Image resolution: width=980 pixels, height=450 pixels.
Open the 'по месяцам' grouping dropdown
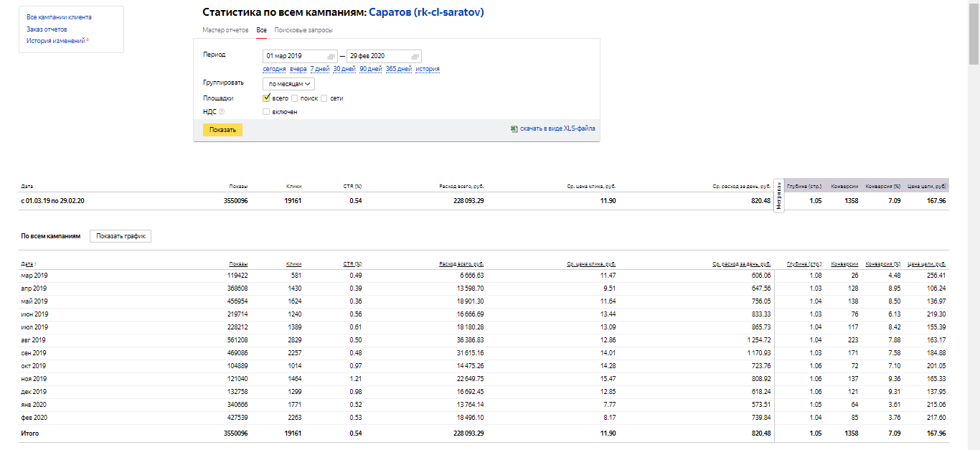(x=289, y=84)
